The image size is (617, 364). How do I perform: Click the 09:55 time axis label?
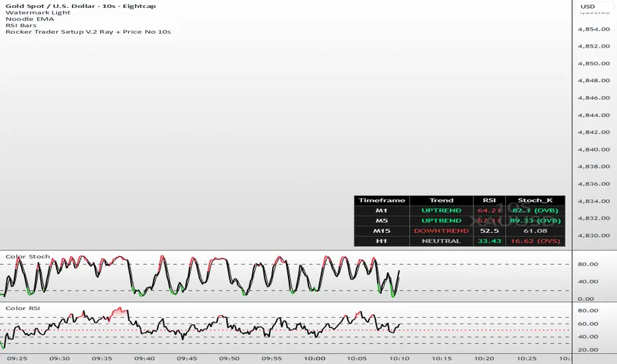272,359
